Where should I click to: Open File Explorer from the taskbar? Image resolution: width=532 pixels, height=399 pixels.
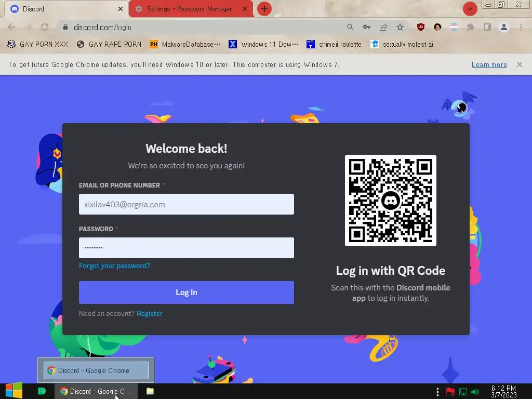coord(150,391)
